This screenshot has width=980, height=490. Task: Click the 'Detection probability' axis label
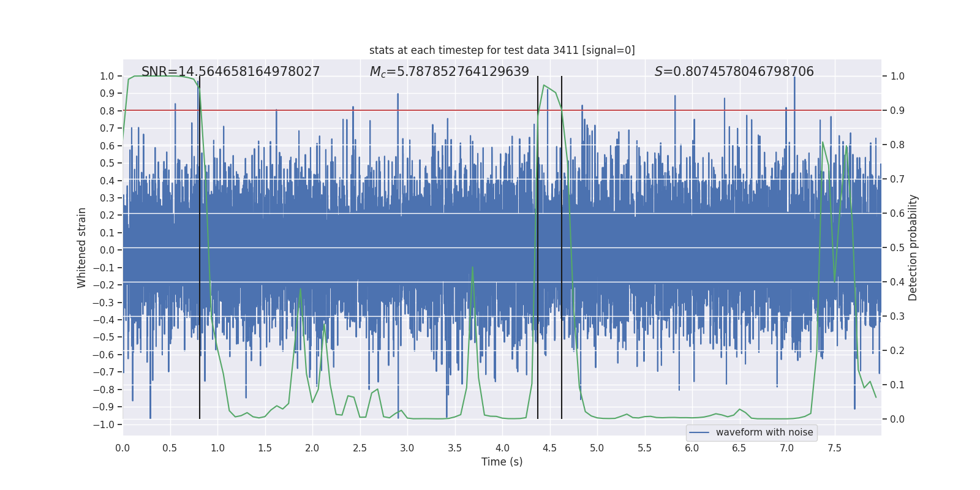913,247
